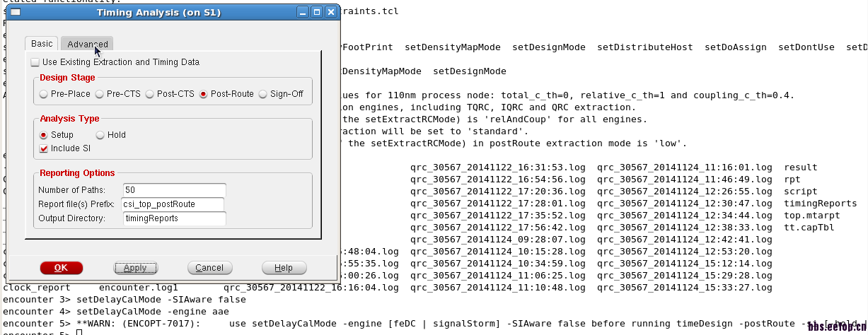Select the Setup analysis type
The height and width of the screenshot is (335, 868).
click(x=44, y=135)
